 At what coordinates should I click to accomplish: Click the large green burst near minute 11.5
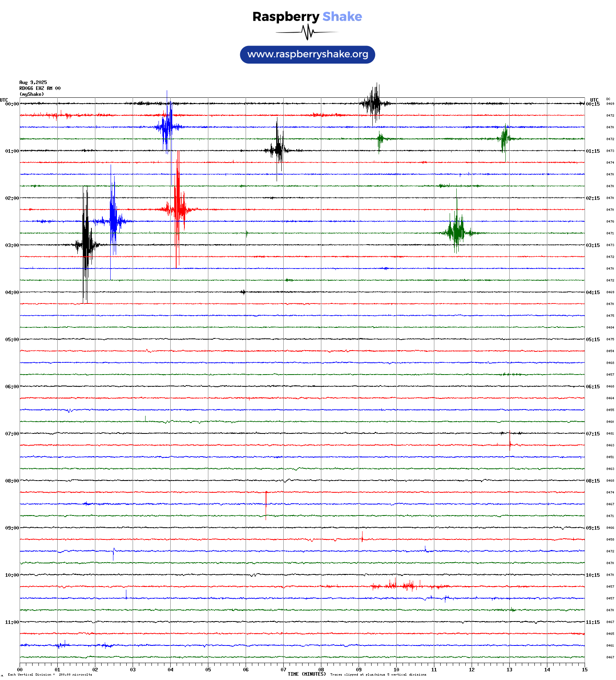tap(456, 232)
